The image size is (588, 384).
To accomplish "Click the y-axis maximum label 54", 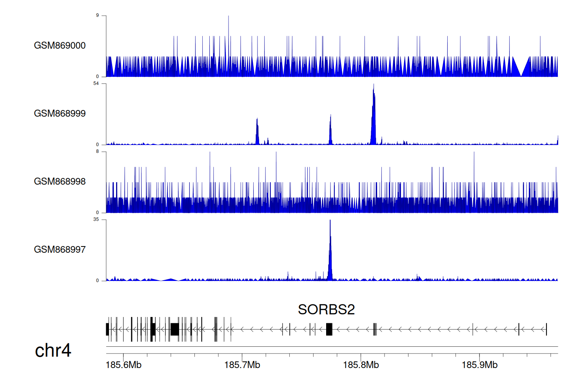I will coord(96,83).
